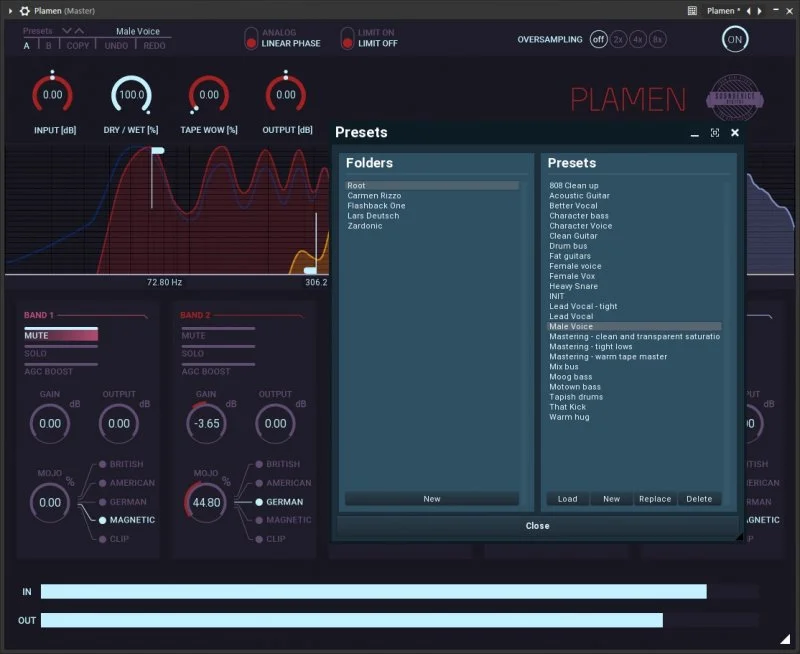The height and width of the screenshot is (654, 800).
Task: Toggle Limit On / Limit Off switch
Action: coord(347,38)
